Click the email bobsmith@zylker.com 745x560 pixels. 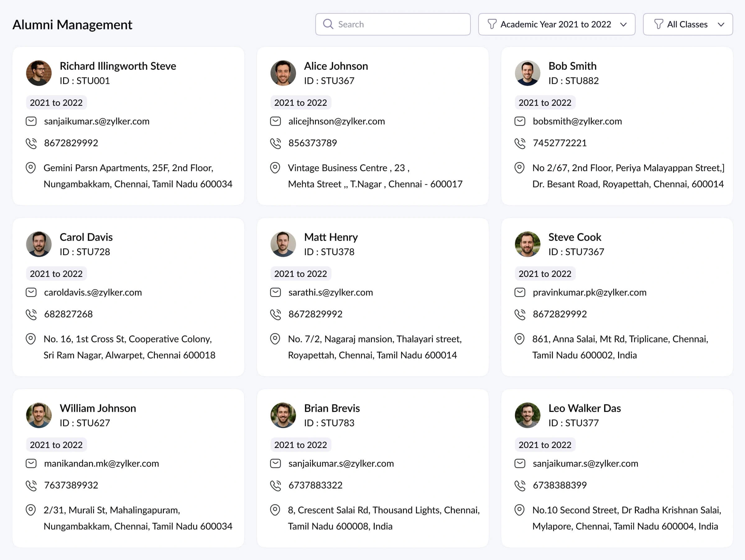577,121
